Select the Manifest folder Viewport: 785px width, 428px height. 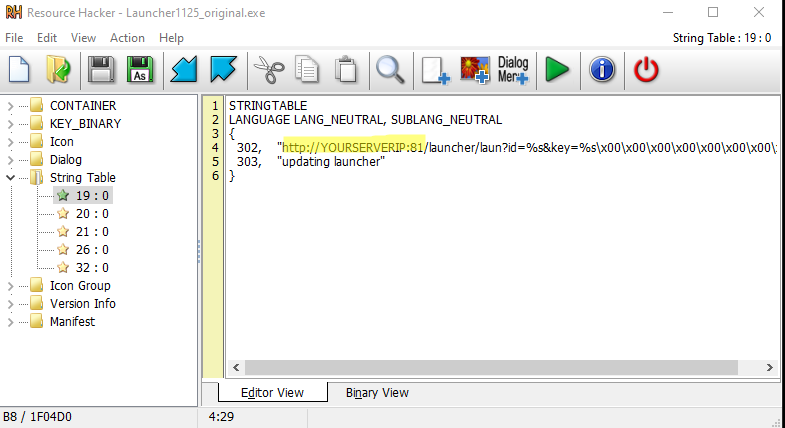tap(62, 322)
